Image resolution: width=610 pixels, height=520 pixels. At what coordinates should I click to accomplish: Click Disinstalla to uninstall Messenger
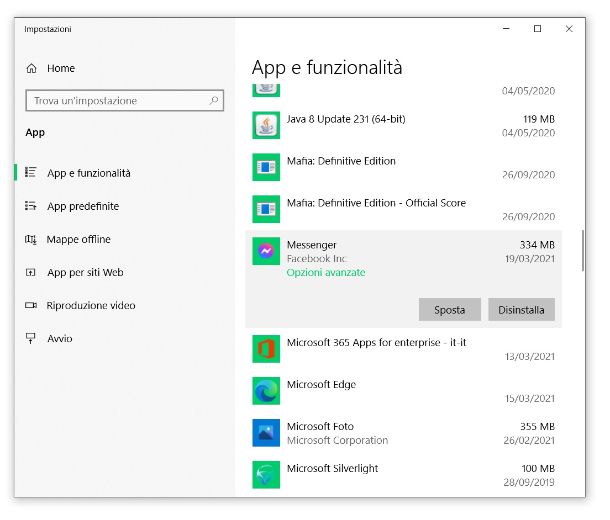[x=521, y=310]
